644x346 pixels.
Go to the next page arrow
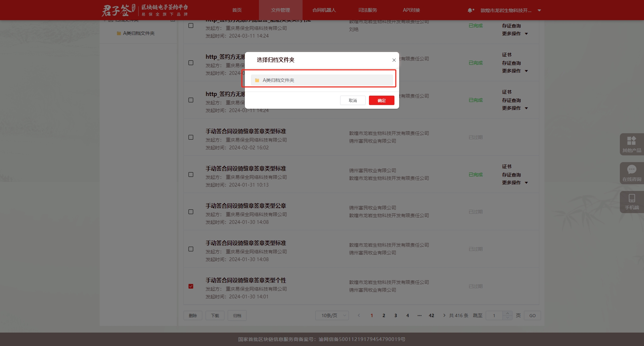click(444, 315)
